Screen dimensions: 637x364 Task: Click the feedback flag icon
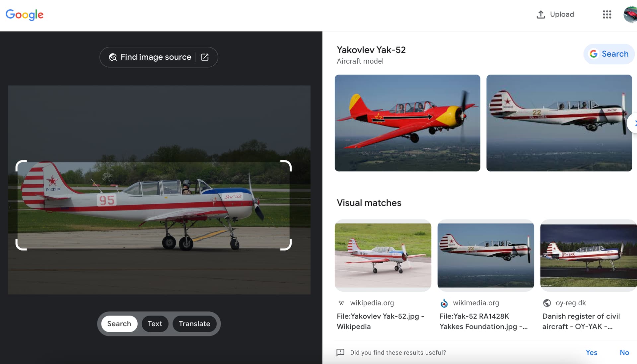(x=340, y=352)
